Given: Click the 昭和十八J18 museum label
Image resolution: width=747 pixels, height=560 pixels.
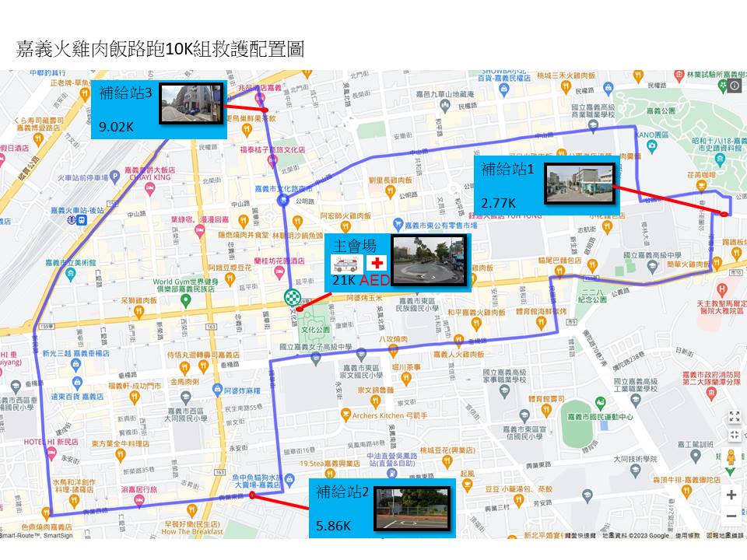Looking at the screenshot, I should point(720,145).
